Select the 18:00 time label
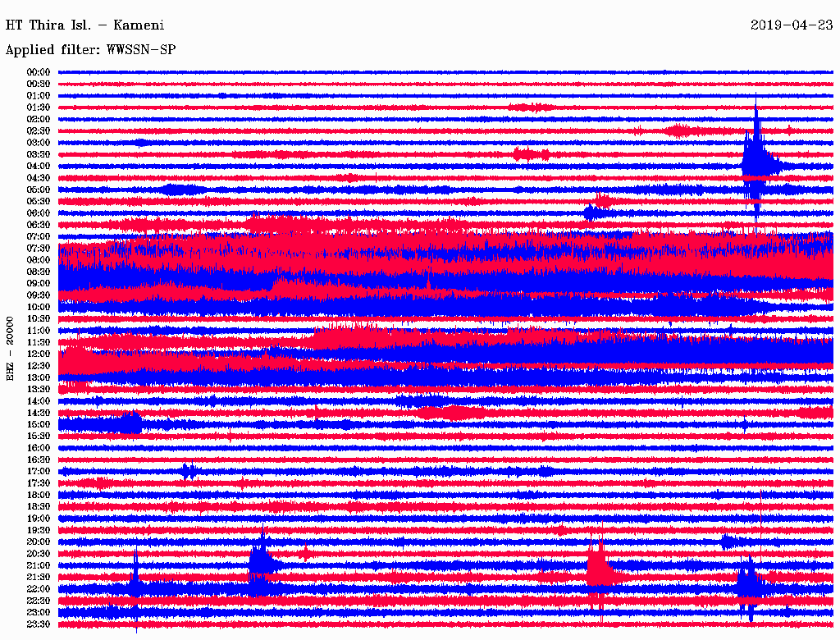 pos(39,495)
